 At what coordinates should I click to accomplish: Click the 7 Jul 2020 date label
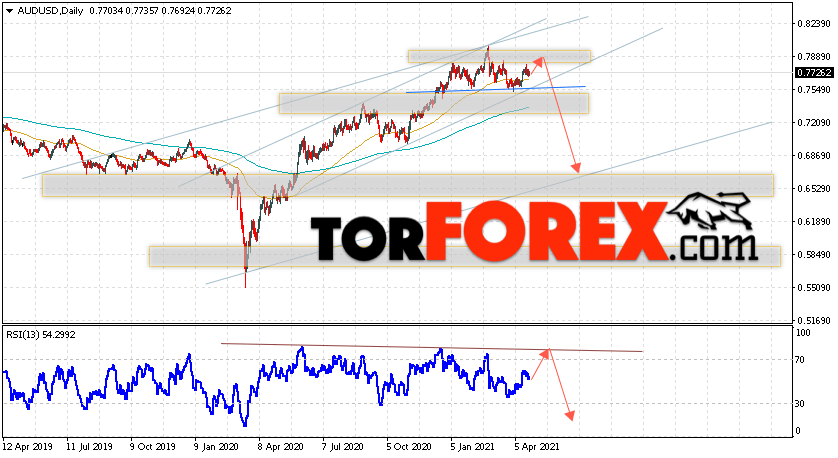345,446
